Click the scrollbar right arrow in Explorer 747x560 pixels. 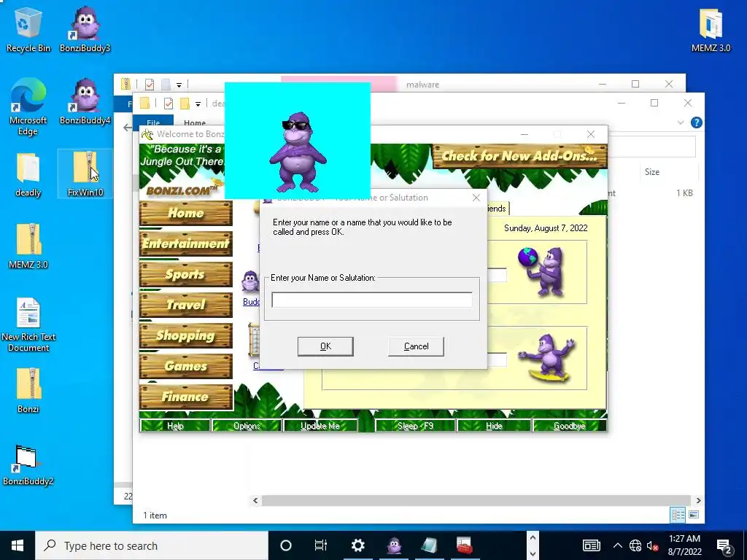pyautogui.click(x=698, y=500)
